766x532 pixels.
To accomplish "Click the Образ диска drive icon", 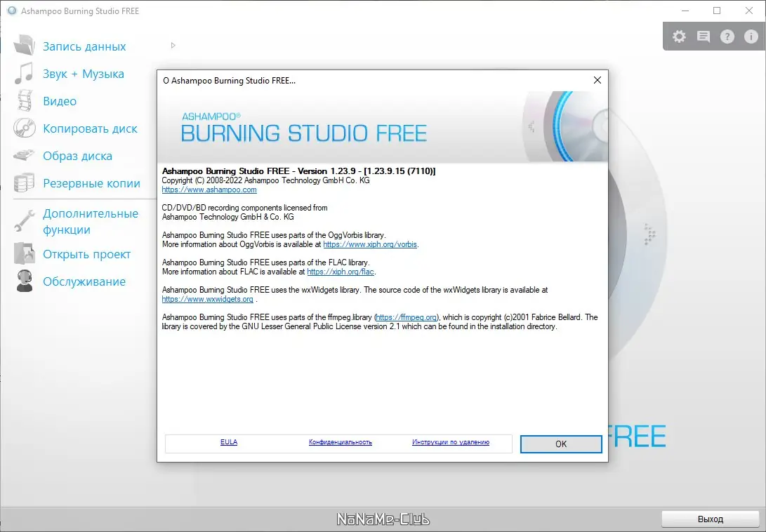I will (24, 155).
